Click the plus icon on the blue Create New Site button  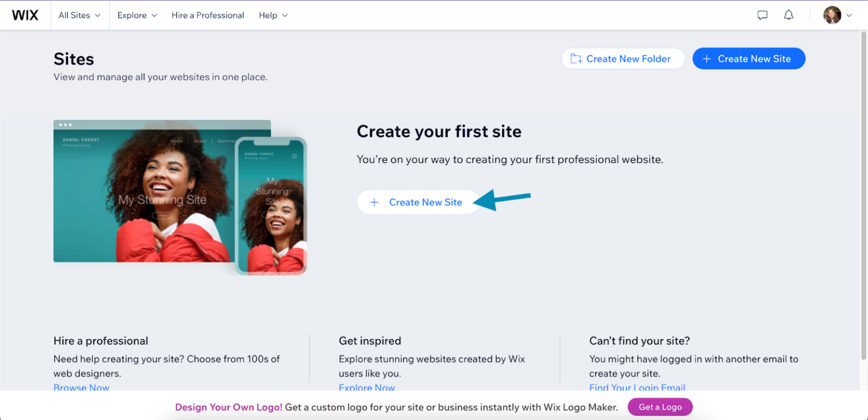[708, 58]
